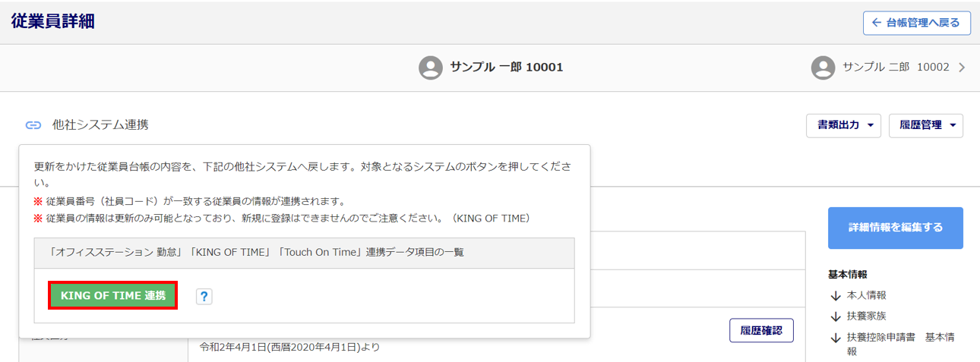Click the サンプル 一郎 avatar icon

click(431, 68)
